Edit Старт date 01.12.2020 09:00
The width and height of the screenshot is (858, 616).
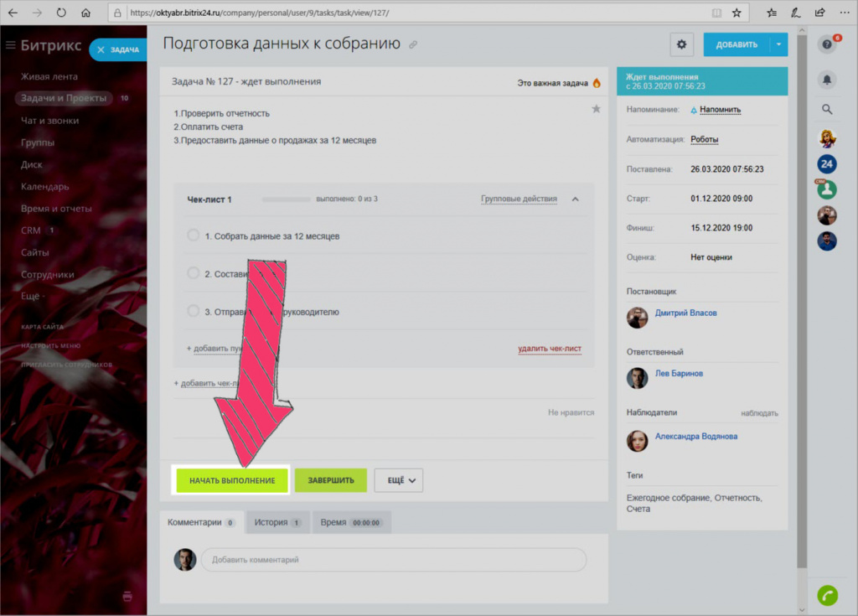[721, 199]
